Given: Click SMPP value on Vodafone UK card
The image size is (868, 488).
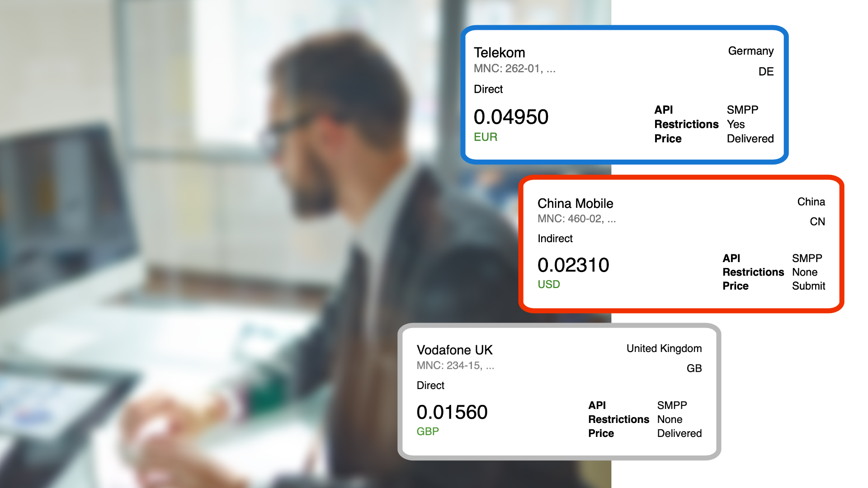Looking at the screenshot, I should [x=672, y=405].
